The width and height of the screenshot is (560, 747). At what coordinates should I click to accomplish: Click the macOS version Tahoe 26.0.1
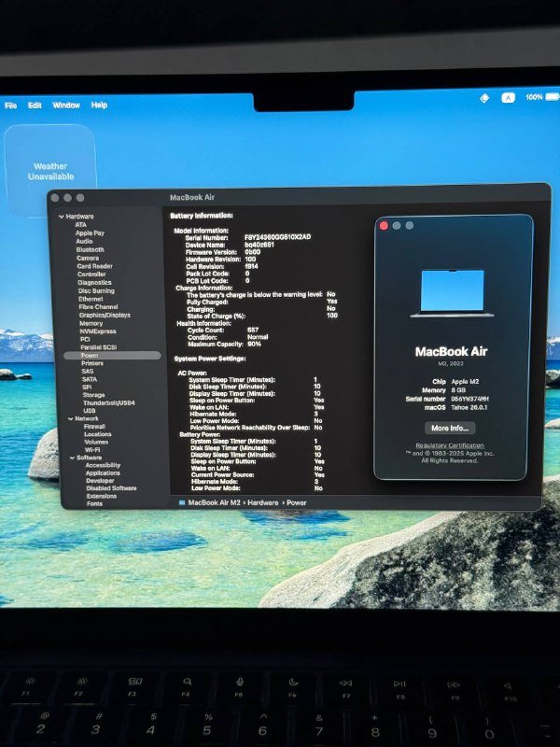click(469, 407)
